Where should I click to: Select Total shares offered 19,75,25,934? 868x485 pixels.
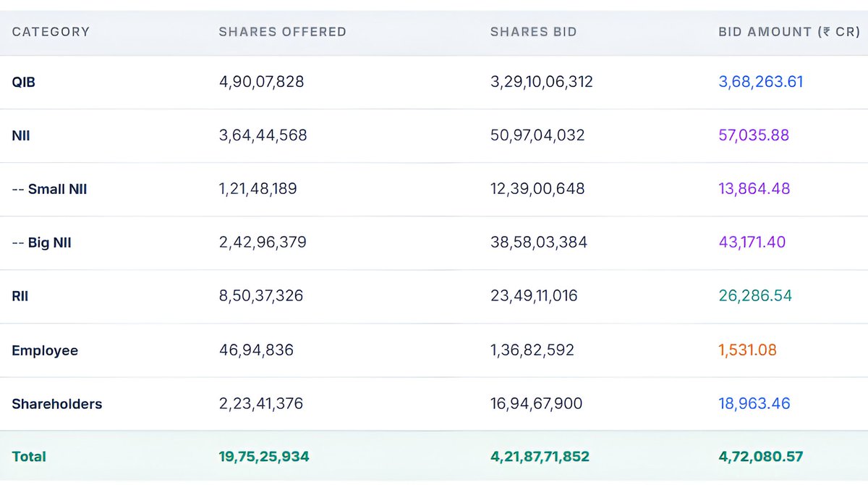264,457
